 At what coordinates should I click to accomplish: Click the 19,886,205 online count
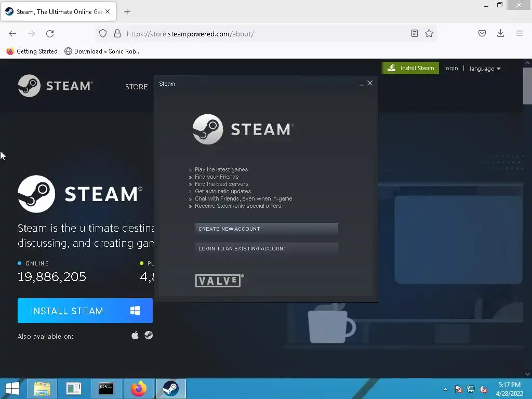click(x=52, y=277)
